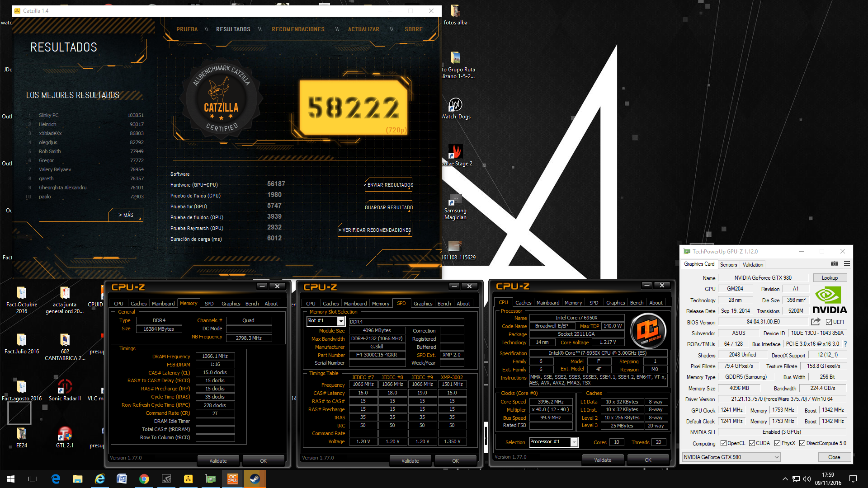Screen dimensions: 868x488
Task: Click the Bus Interface question mark icon
Action: tap(845, 344)
